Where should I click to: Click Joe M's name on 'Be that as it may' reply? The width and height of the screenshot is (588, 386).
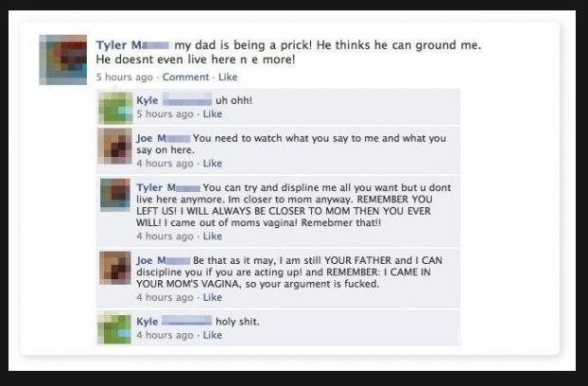pos(164,260)
